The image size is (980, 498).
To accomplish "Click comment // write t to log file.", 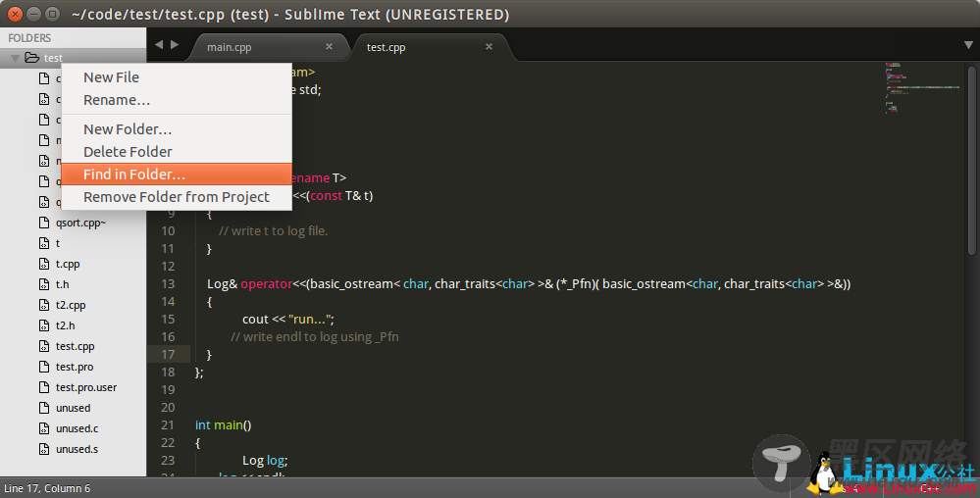I will click(273, 231).
